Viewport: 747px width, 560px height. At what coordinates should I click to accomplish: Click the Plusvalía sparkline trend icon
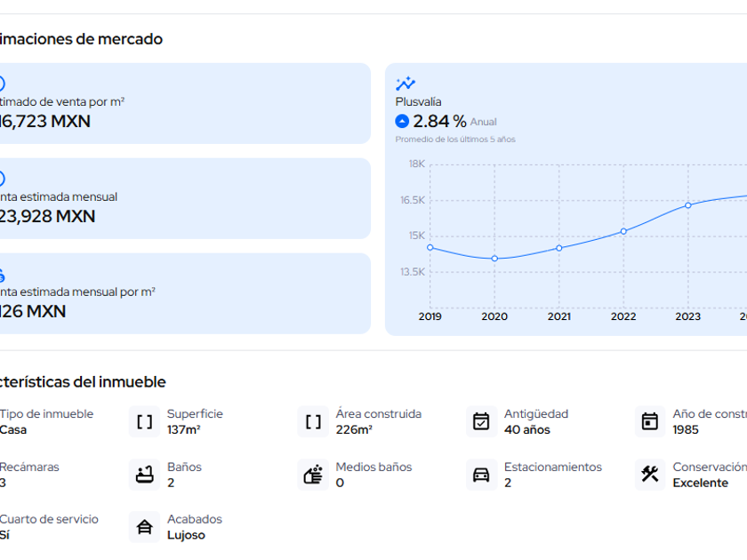coord(406,84)
